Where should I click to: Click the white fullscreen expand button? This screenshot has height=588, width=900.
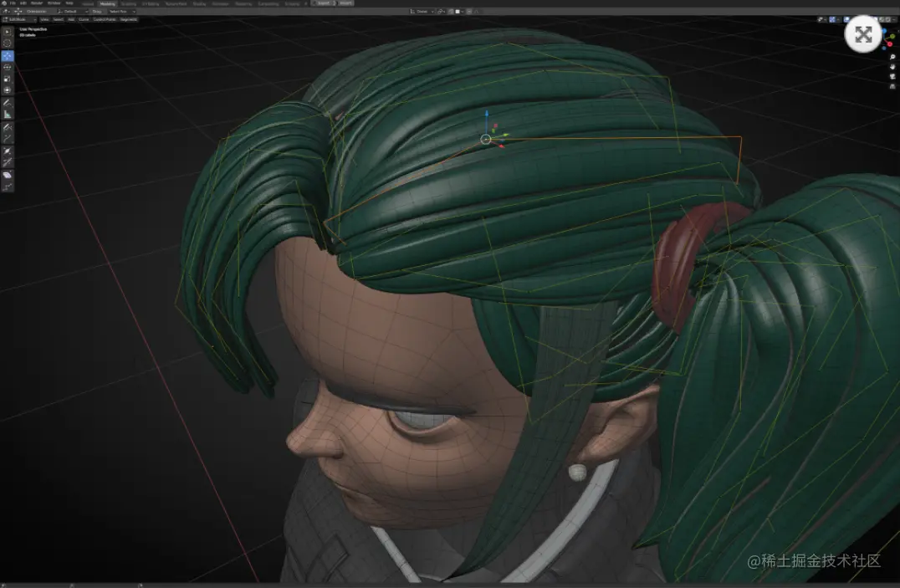click(863, 34)
